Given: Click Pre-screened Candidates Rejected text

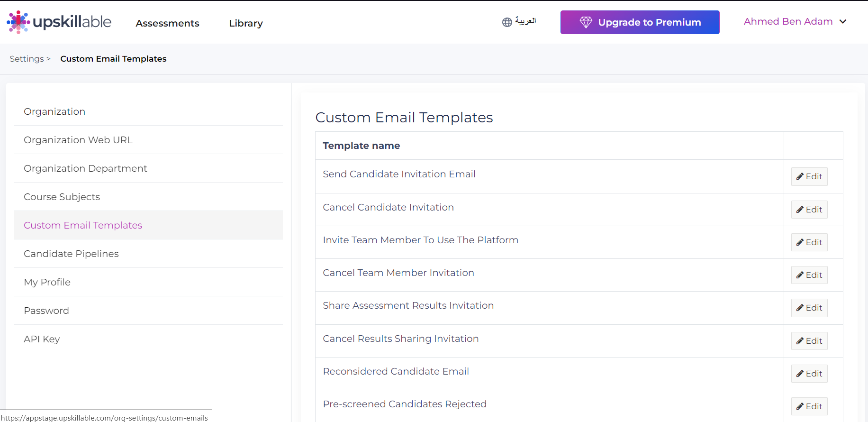Looking at the screenshot, I should pyautogui.click(x=405, y=404).
